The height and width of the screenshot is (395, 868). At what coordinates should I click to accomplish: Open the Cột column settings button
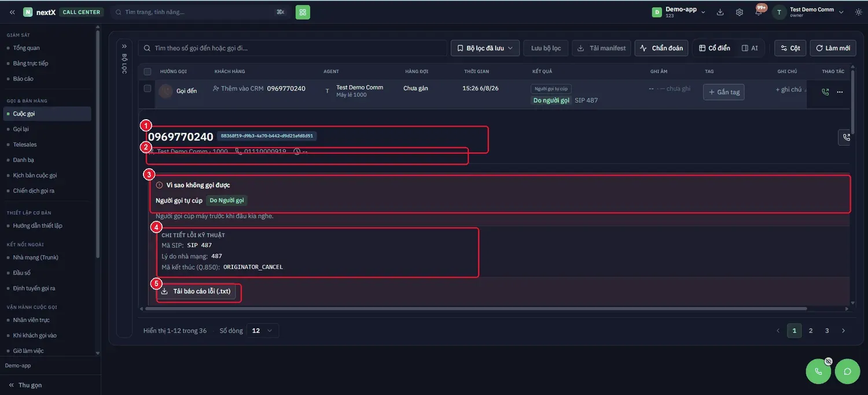click(790, 48)
